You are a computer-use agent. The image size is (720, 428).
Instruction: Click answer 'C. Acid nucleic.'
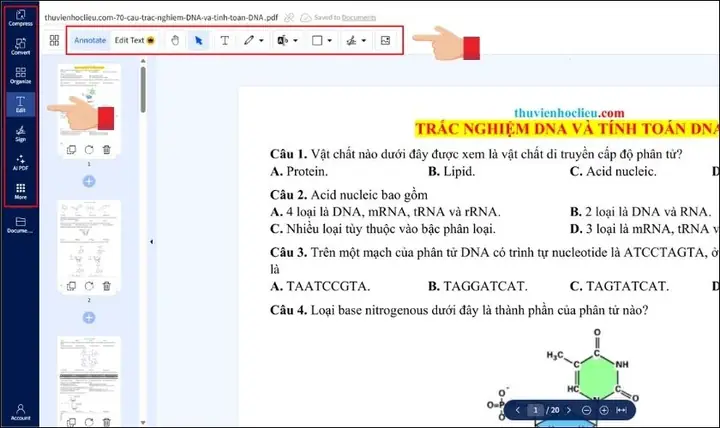pyautogui.click(x=613, y=171)
